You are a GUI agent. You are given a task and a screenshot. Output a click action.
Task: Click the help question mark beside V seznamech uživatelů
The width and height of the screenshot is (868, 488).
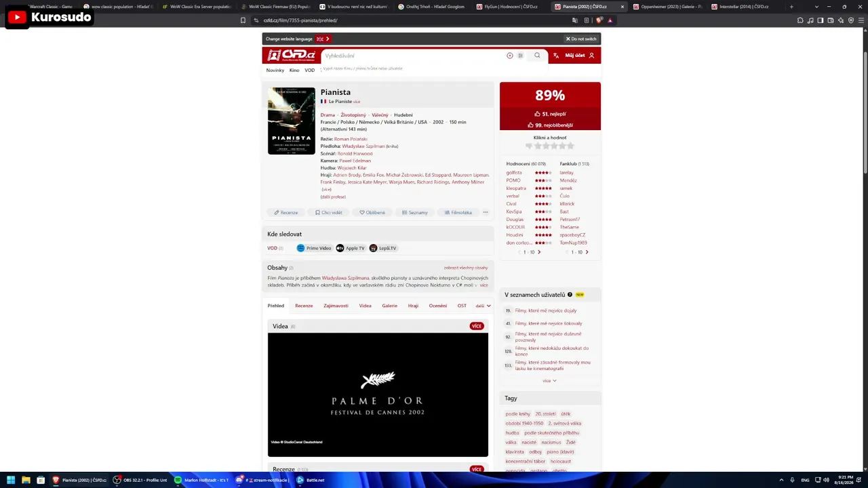(570, 295)
